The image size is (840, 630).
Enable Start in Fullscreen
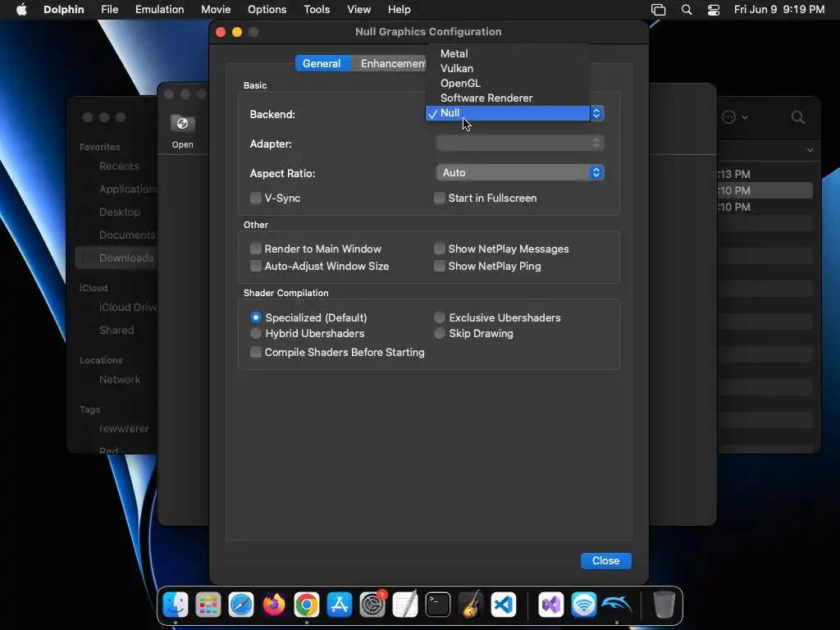[x=440, y=199]
